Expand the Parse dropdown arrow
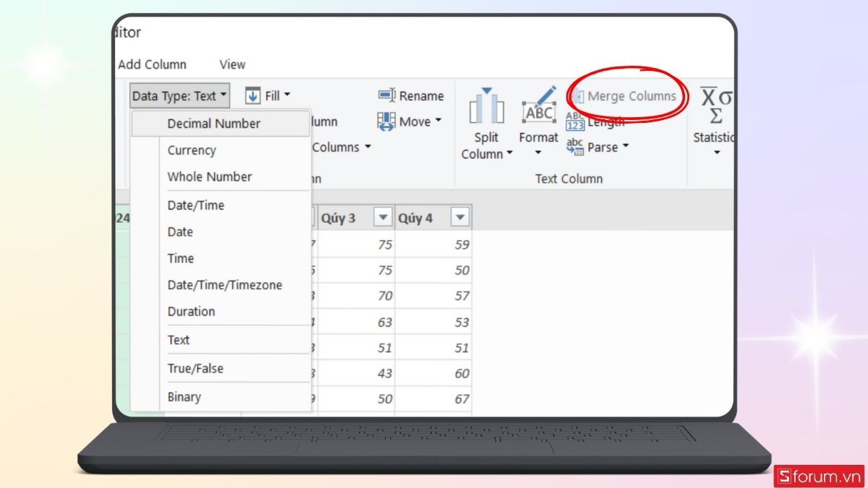Image resolution: width=868 pixels, height=488 pixels. click(x=626, y=147)
